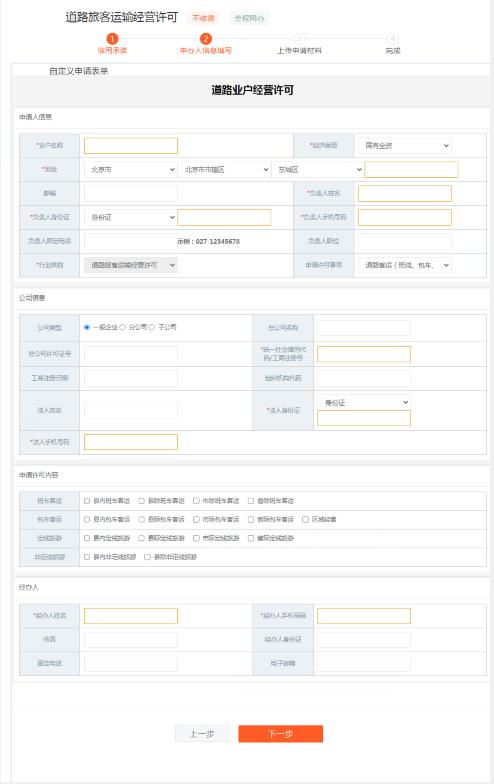Open the 国有全资 economic type dropdown
Image resolution: width=494 pixels, height=784 pixels.
point(404,146)
